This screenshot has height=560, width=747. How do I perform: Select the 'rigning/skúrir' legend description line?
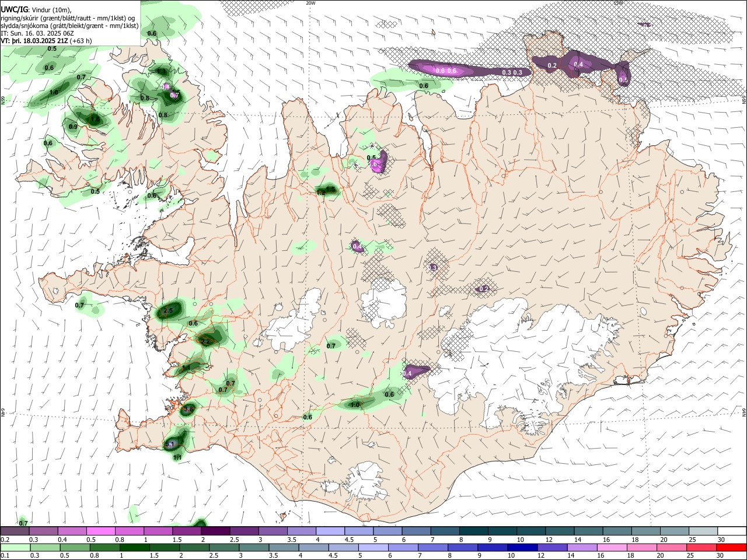(68, 17)
